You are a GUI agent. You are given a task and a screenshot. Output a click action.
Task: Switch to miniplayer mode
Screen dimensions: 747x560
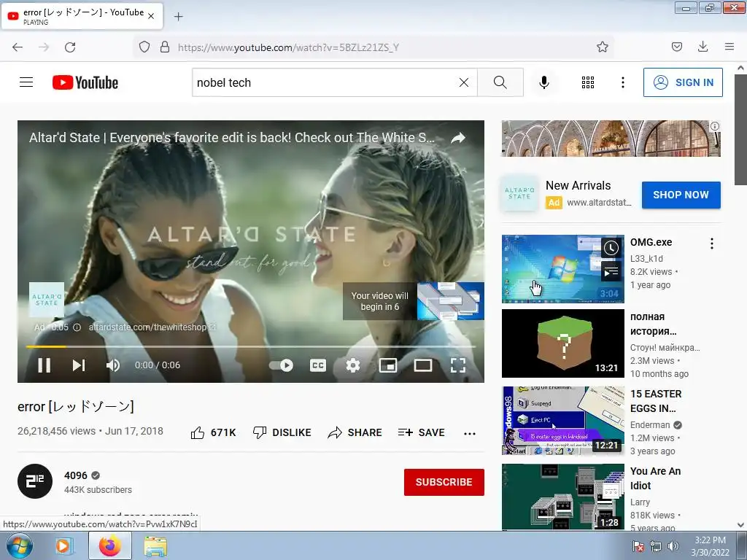[x=388, y=365]
